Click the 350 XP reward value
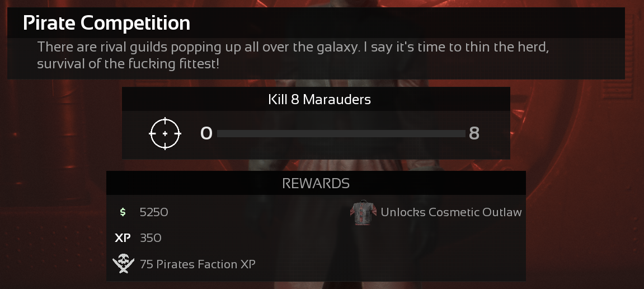The height and width of the screenshot is (289, 644). (x=151, y=238)
